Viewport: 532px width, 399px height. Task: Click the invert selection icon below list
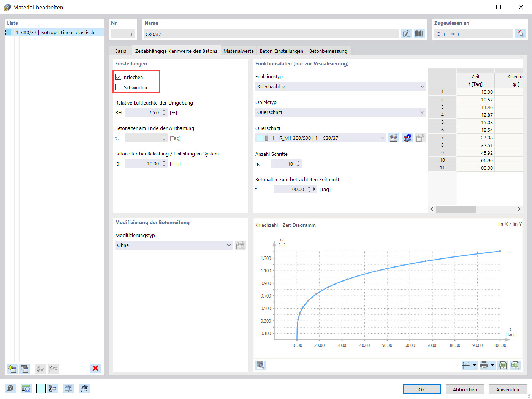(x=54, y=369)
